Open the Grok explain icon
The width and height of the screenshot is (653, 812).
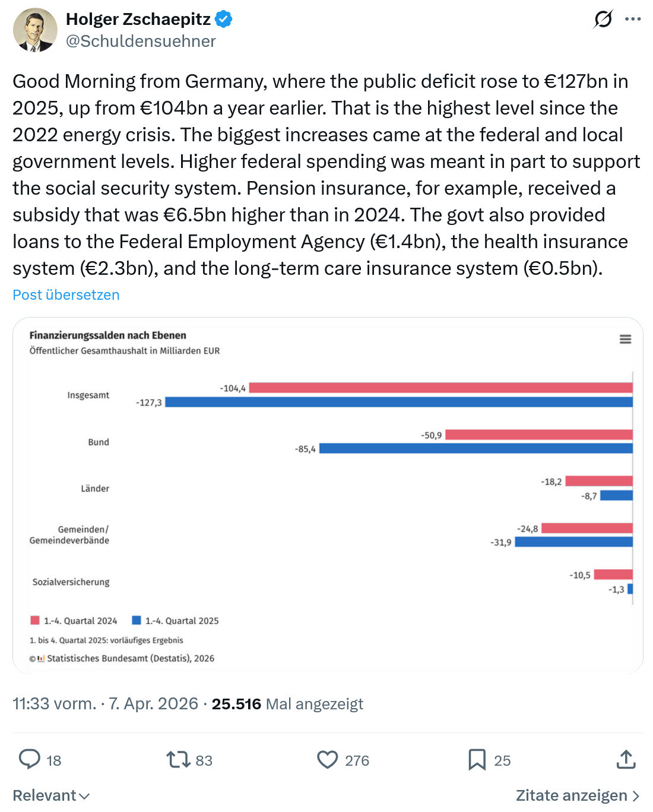tap(603, 19)
